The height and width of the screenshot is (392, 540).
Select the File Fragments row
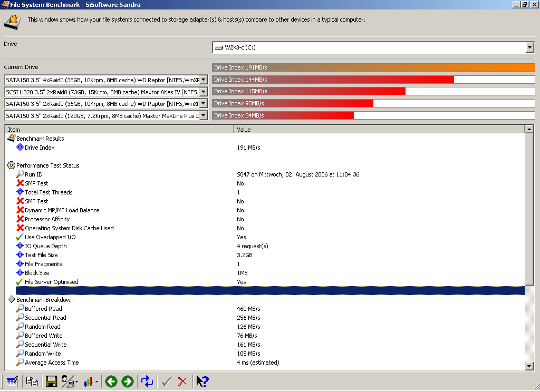265,263
